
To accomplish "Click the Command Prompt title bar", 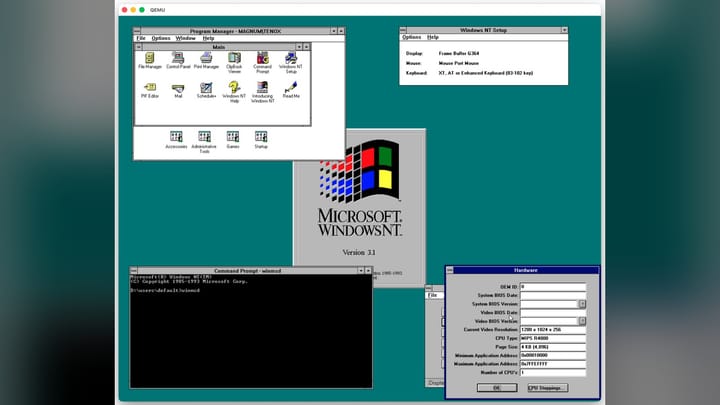I will click(247, 270).
